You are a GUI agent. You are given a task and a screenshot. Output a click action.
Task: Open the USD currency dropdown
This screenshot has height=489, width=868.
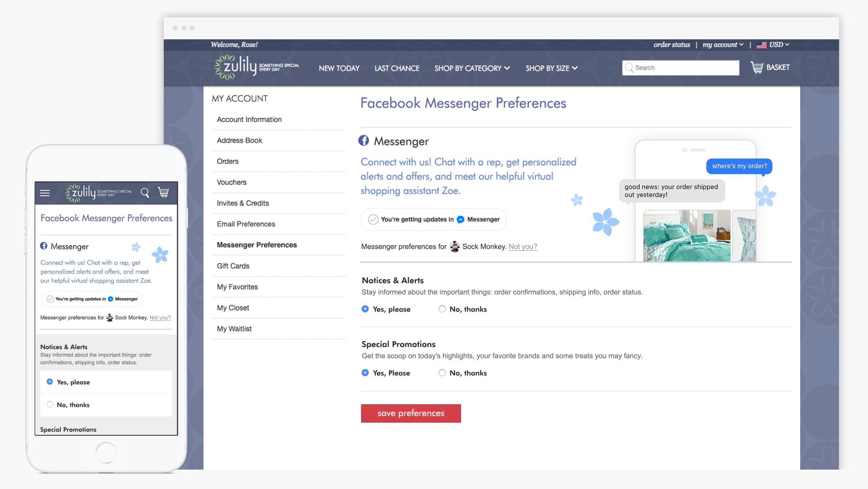tap(779, 45)
